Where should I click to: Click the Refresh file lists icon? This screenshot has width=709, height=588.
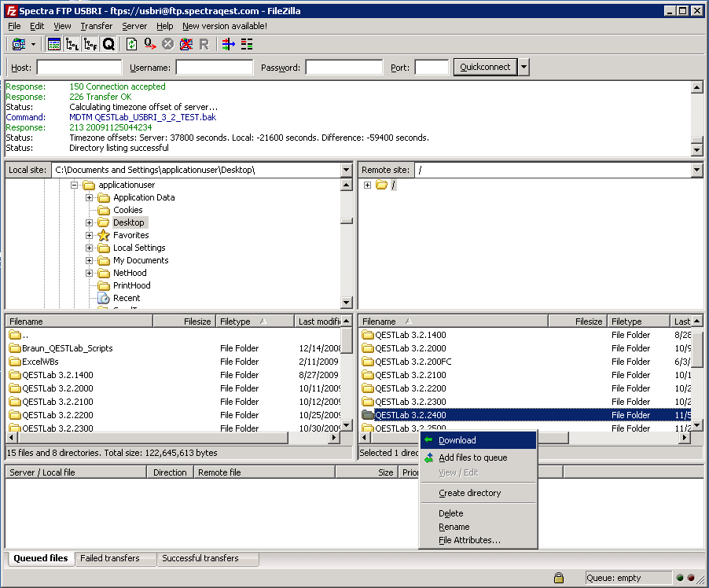[131, 45]
